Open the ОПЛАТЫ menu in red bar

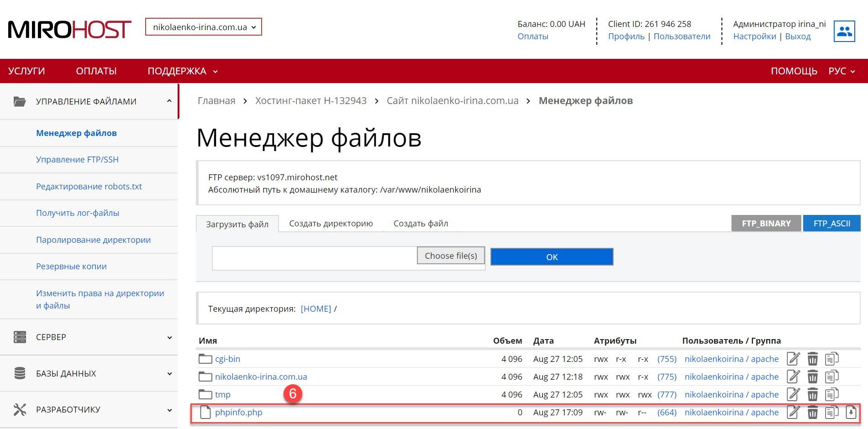(96, 71)
